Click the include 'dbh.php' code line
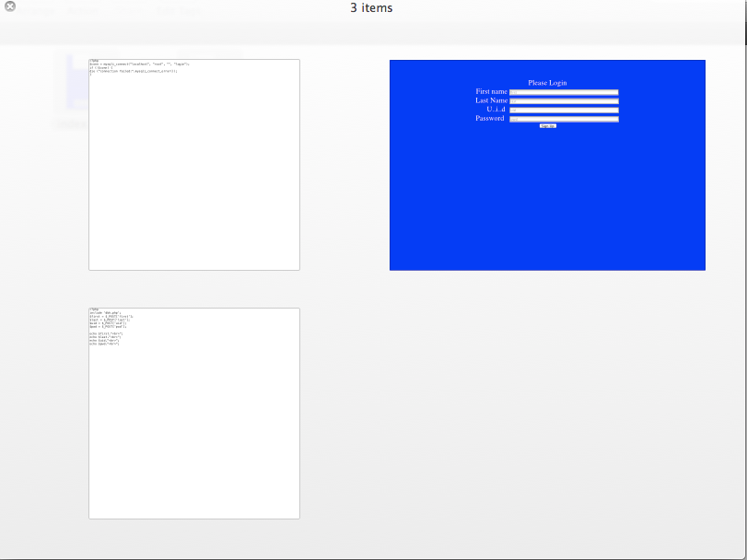Viewport: 747px width, 560px height. pyautogui.click(x=105, y=313)
